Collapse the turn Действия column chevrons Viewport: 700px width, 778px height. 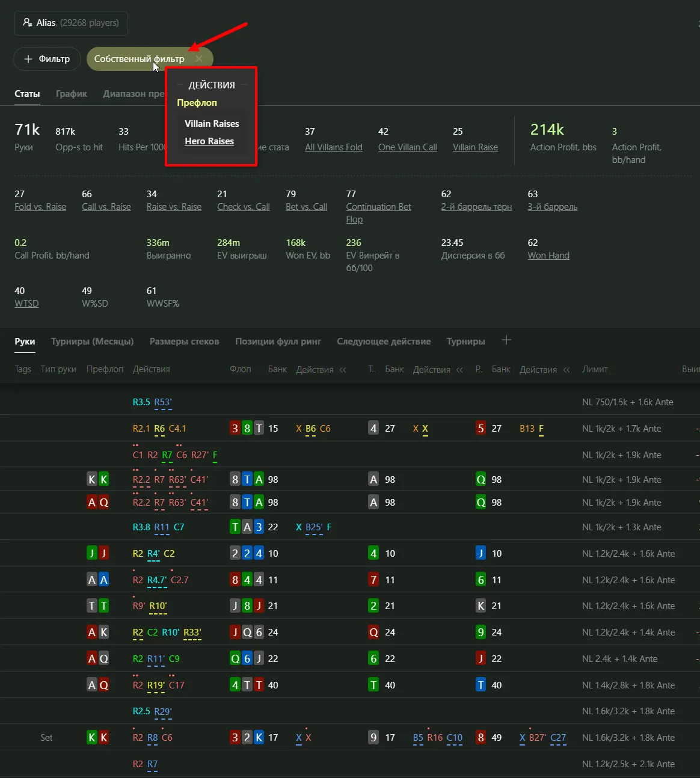(459, 370)
